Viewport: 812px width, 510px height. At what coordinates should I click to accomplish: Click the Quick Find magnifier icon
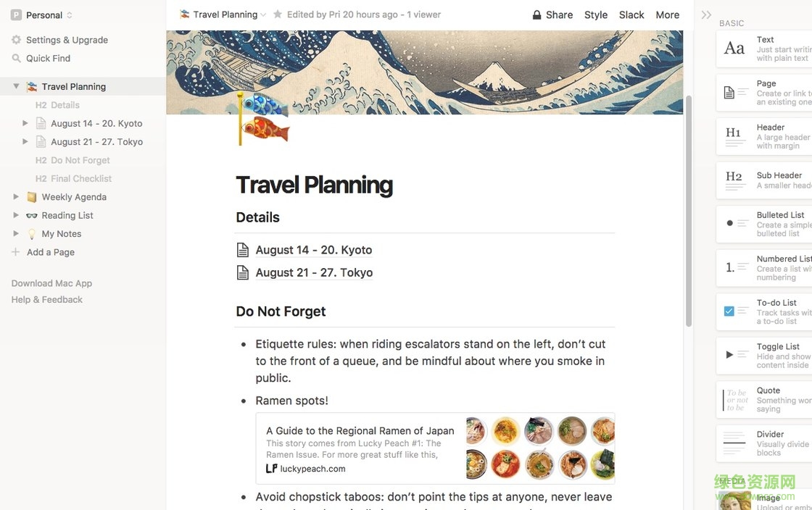coord(16,58)
